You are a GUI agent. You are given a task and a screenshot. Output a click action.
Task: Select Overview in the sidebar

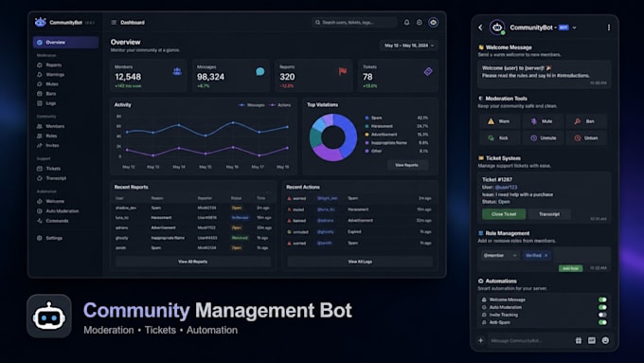65,43
